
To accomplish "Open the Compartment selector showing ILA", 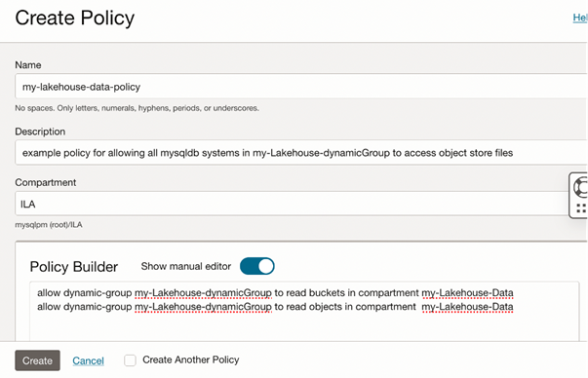I will click(x=293, y=204).
